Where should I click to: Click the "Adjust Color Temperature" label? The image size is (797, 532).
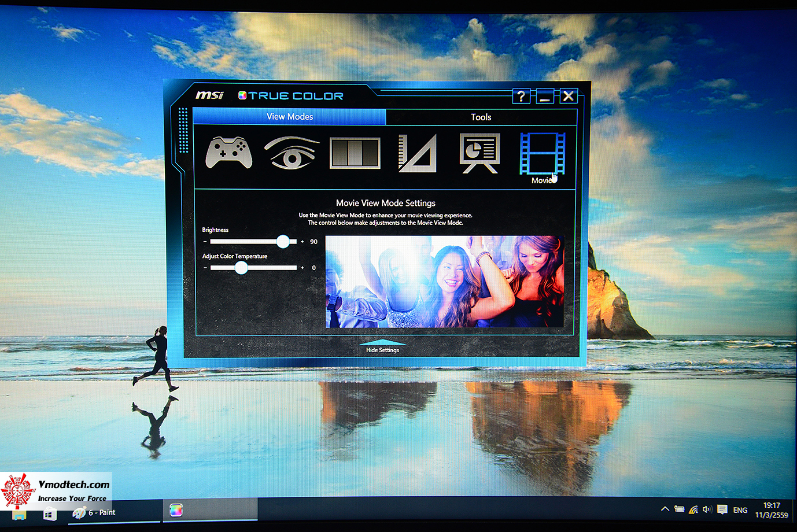coord(235,256)
